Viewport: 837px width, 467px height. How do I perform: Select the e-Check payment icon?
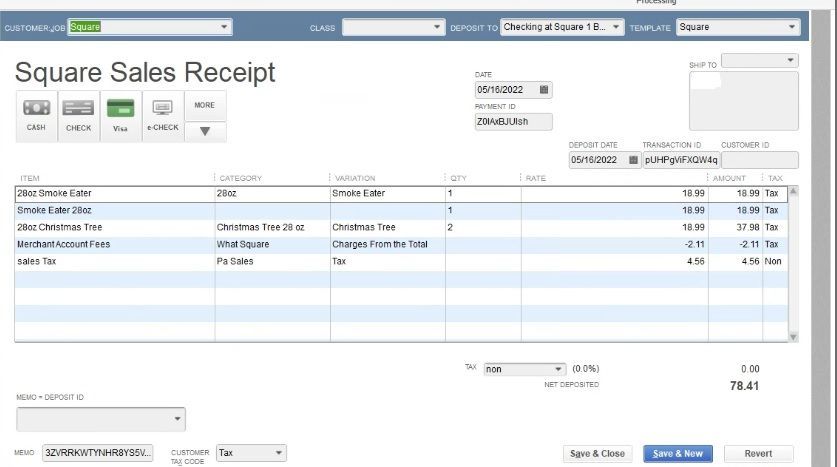pos(163,114)
